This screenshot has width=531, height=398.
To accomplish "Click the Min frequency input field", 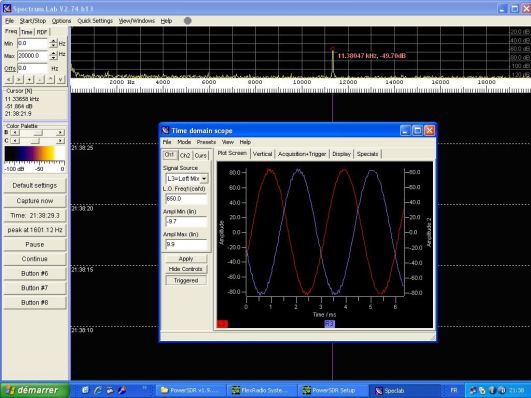I will pyautogui.click(x=32, y=43).
